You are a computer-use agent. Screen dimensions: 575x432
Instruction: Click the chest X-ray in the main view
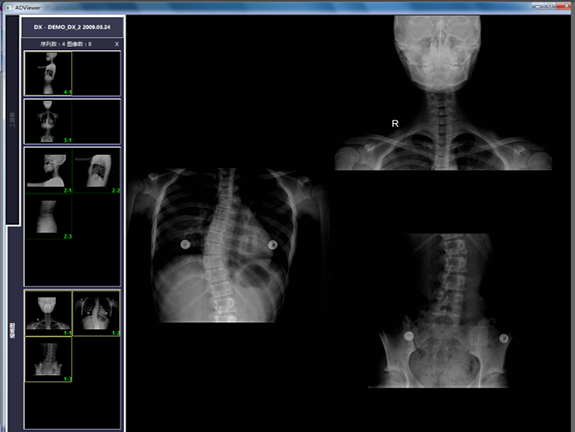coord(229,245)
